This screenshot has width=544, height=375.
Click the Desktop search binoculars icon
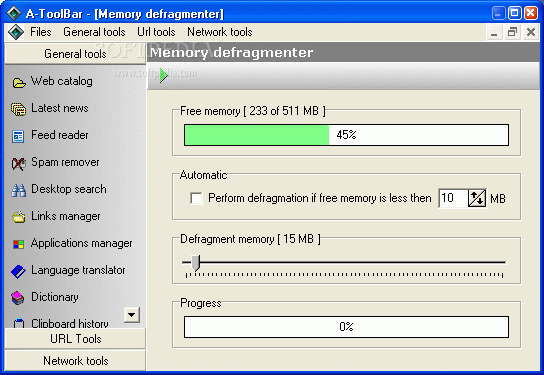[x=18, y=190]
